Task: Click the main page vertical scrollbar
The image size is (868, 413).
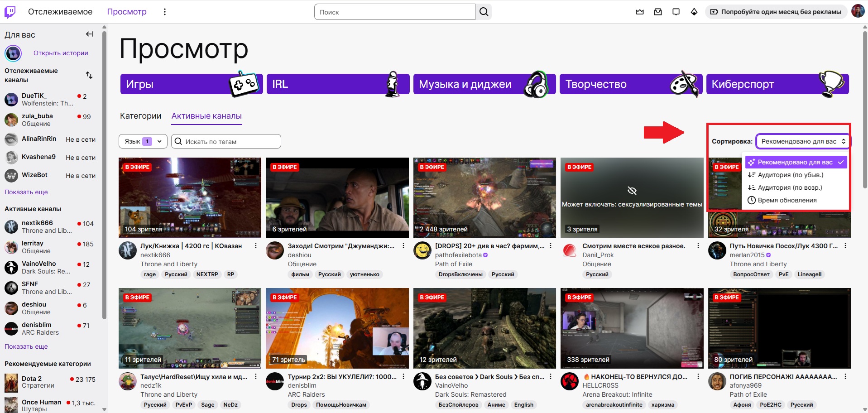Action: [x=865, y=109]
